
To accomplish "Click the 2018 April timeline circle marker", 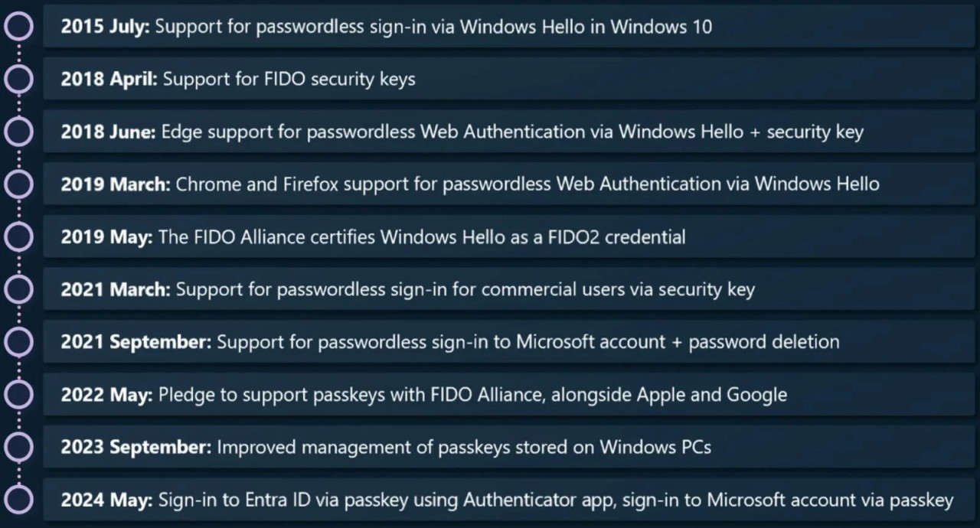I will [18, 78].
